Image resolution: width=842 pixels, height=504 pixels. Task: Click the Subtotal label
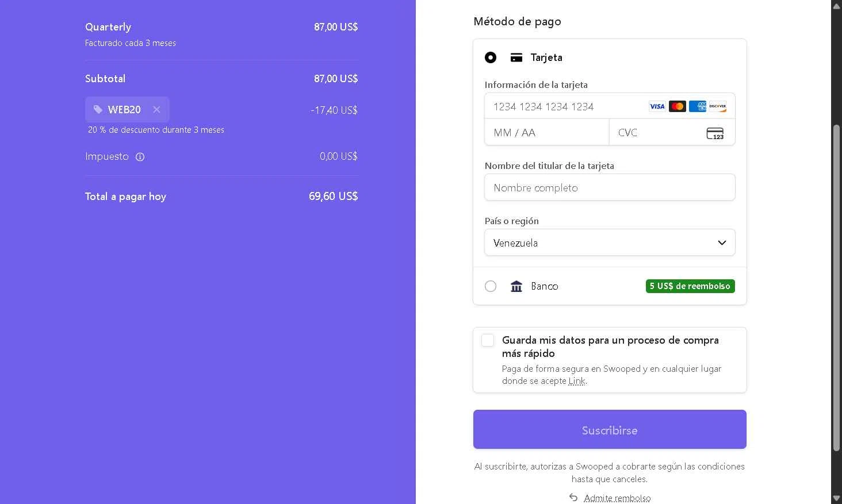click(105, 79)
